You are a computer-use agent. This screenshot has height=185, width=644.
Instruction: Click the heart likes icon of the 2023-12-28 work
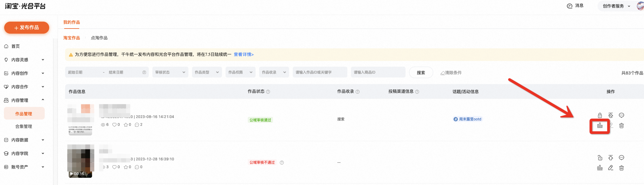114,167
